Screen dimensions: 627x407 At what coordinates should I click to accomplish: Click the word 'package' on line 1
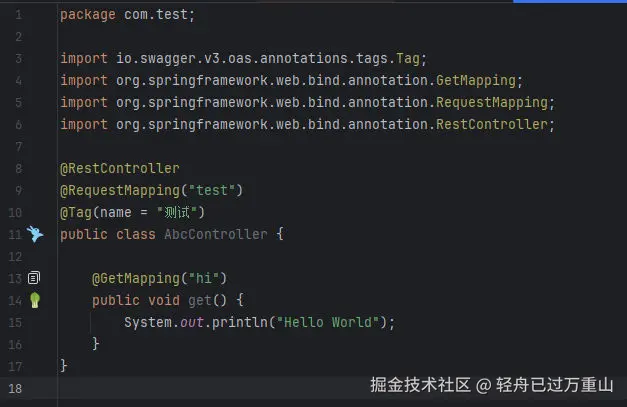pyautogui.click(x=88, y=15)
